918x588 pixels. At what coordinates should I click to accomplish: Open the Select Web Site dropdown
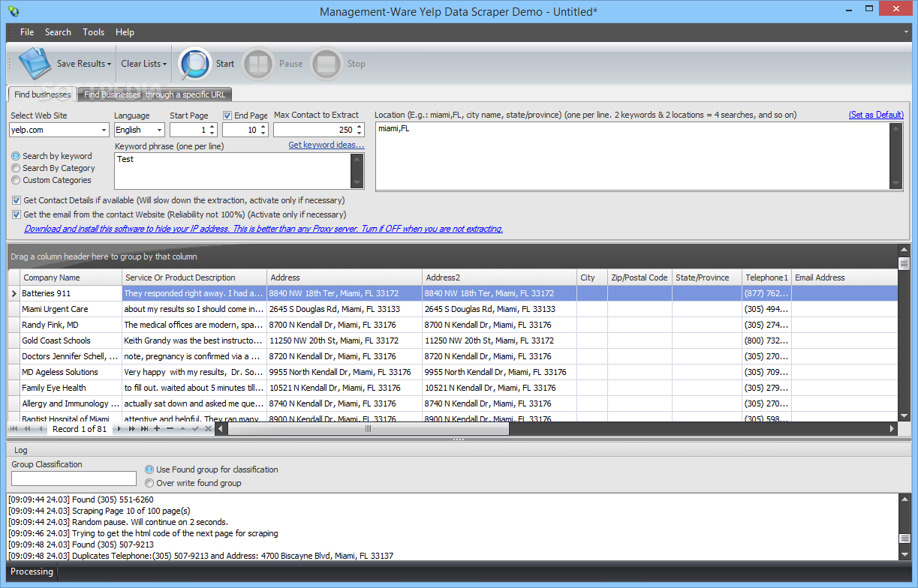(104, 130)
